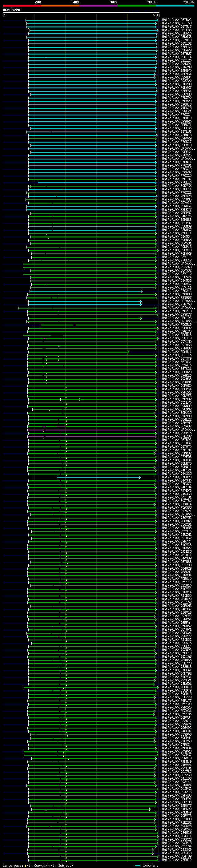Click UniRef100_C5Y0I2 label
The image size is (197, 868).
tap(177, 203)
